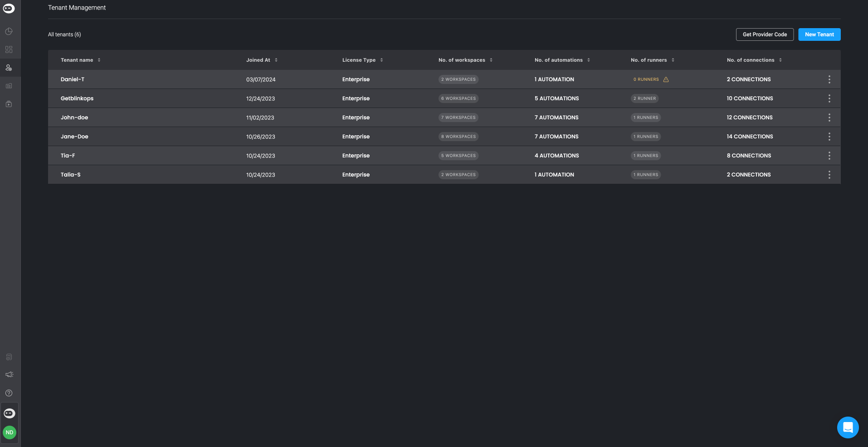Create a New Tenant
Viewport: 868px width, 447px height.
819,34
